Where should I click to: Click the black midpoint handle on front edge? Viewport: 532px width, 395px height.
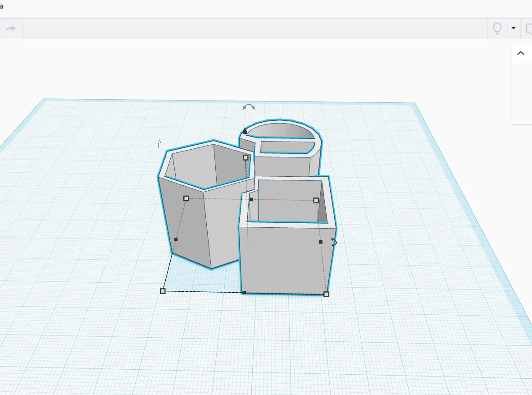tap(244, 293)
